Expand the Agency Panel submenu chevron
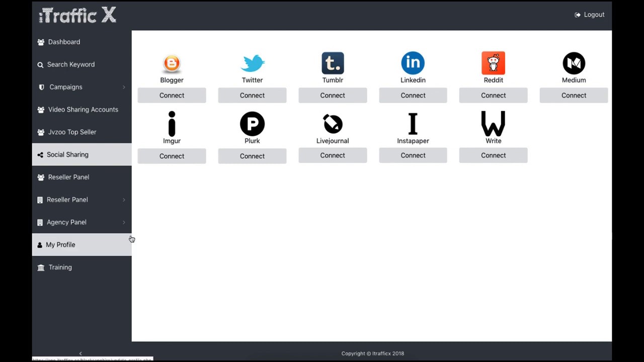This screenshot has width=644, height=362. (x=124, y=222)
